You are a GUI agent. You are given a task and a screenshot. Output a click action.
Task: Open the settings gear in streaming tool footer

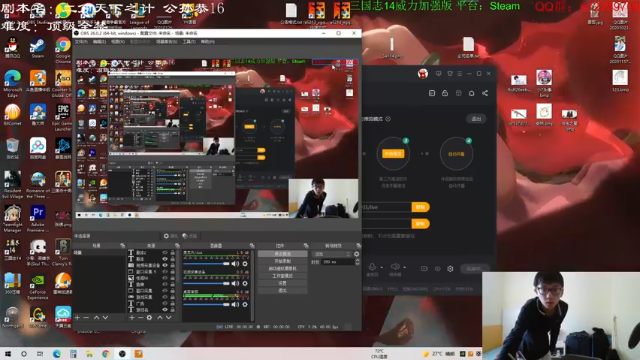click(450, 269)
